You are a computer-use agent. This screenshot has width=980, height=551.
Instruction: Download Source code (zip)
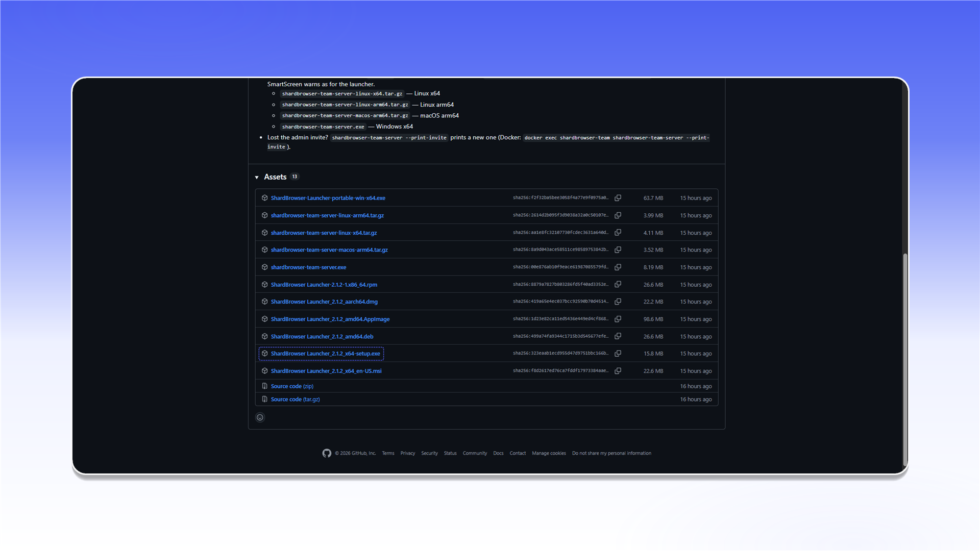tap(292, 386)
